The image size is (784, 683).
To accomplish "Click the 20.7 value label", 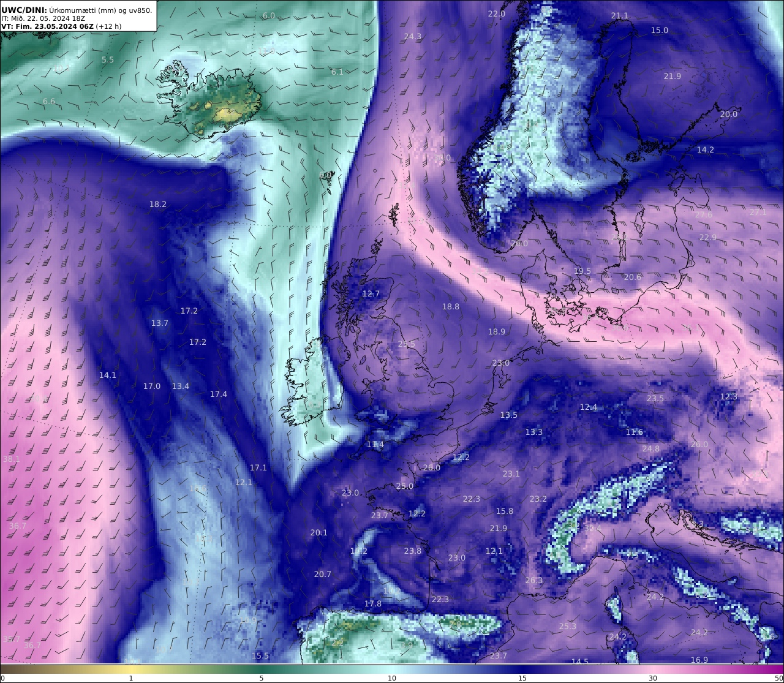I will (322, 574).
